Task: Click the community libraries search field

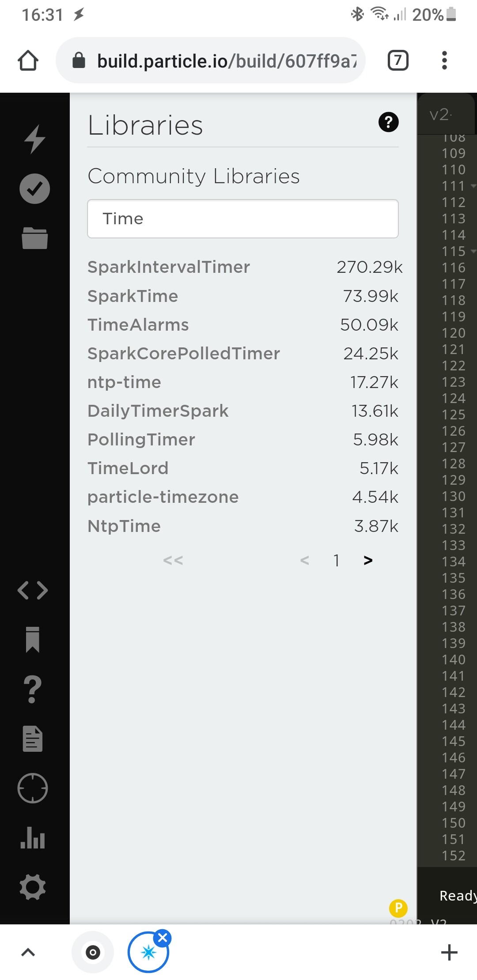Action: pos(243,219)
